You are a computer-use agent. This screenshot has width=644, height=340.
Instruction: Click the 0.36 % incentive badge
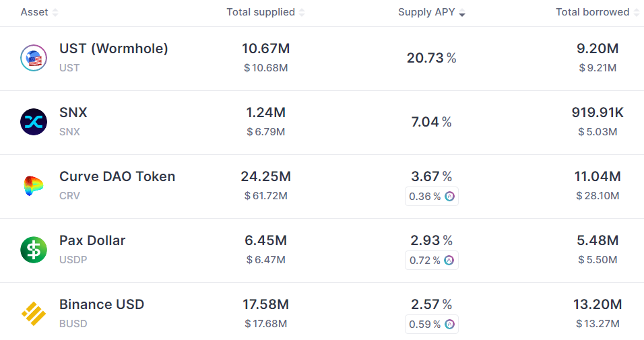(432, 197)
